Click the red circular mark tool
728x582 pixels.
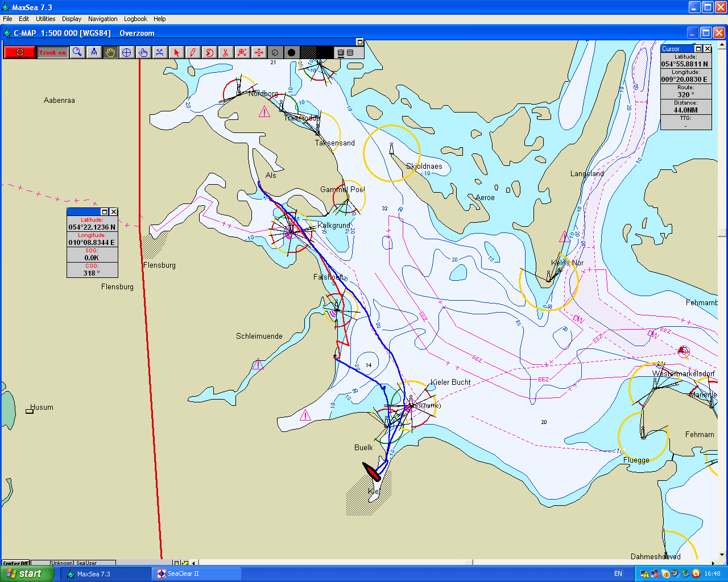(x=209, y=52)
